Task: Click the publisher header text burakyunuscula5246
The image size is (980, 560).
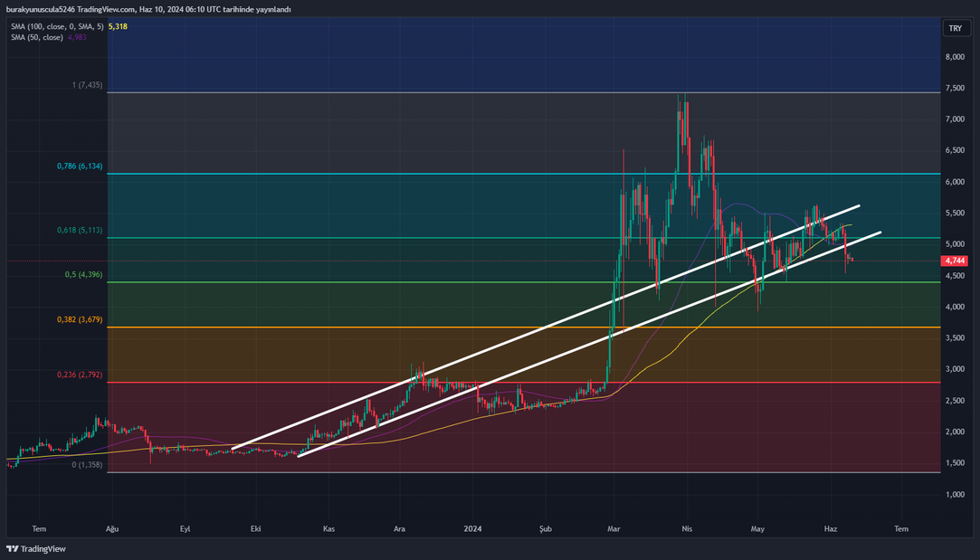Action: (41, 9)
